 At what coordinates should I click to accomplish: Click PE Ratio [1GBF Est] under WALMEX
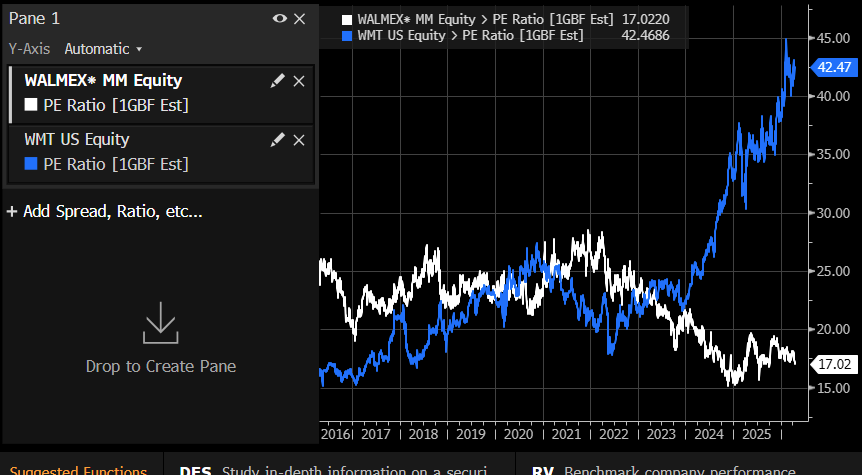coord(116,105)
